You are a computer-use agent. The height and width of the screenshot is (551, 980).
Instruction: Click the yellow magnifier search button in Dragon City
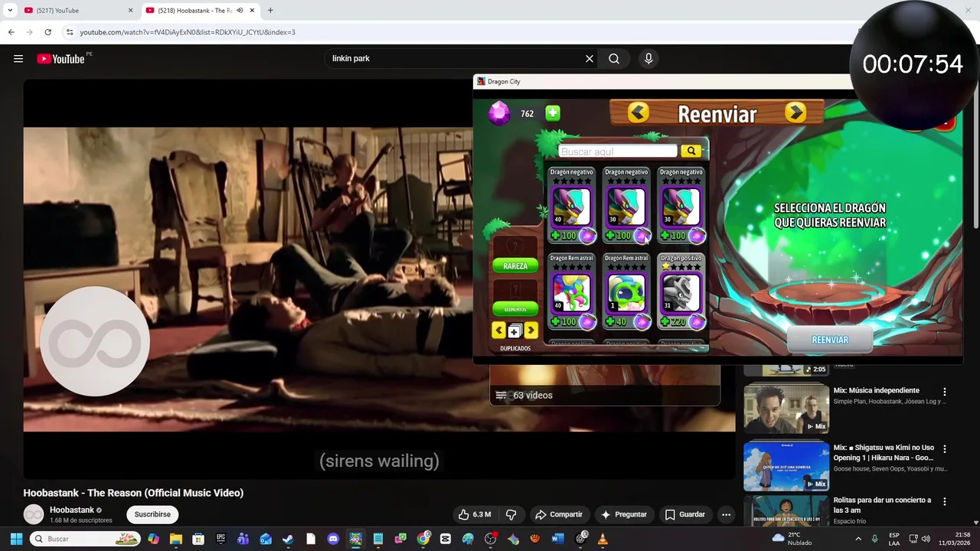pyautogui.click(x=691, y=151)
